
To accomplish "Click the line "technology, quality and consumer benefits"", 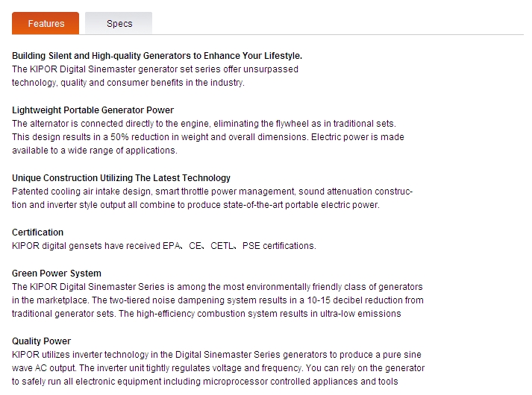I will (x=128, y=83).
